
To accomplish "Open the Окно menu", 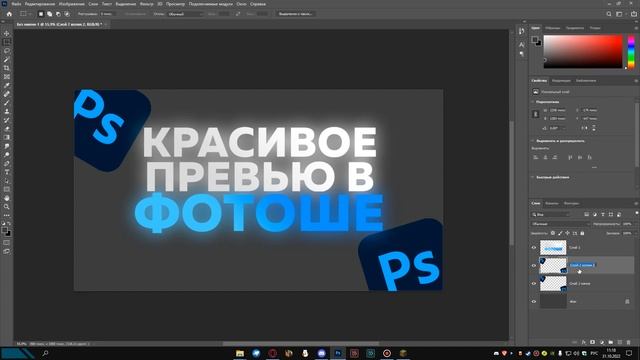I will pos(241,4).
